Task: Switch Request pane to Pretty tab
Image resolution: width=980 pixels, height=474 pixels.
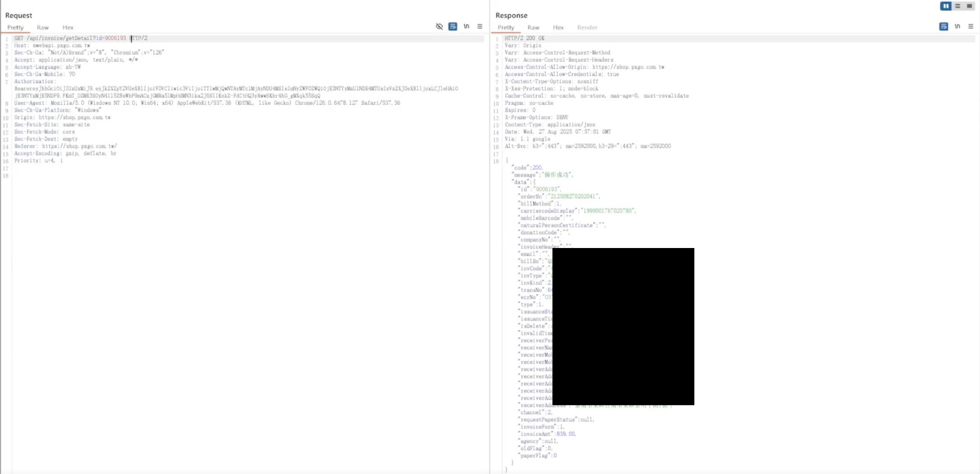Action: [15, 27]
